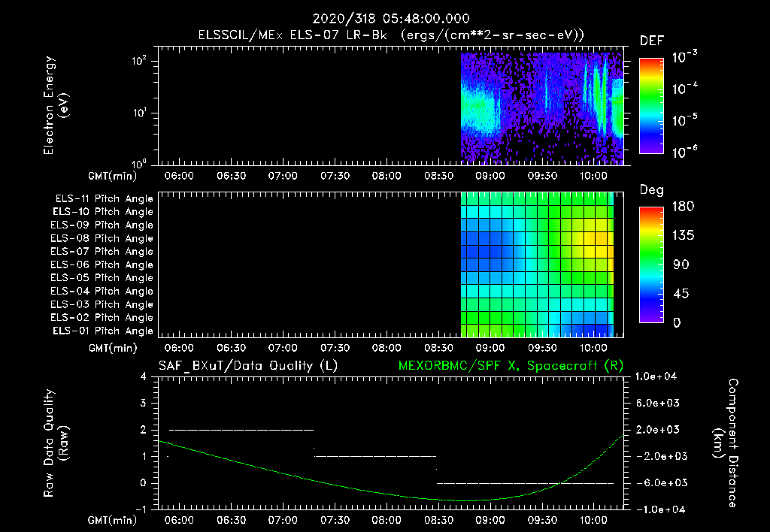Click the 1.0e+04 right axis value
Screen dimensions: 770x532
[x=656, y=376]
